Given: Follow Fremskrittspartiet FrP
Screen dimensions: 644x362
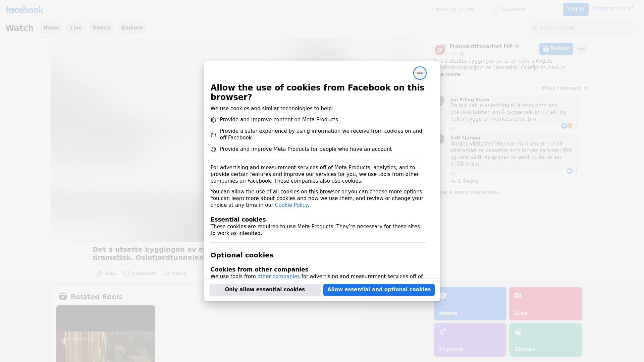Looking at the screenshot, I should [556, 49].
